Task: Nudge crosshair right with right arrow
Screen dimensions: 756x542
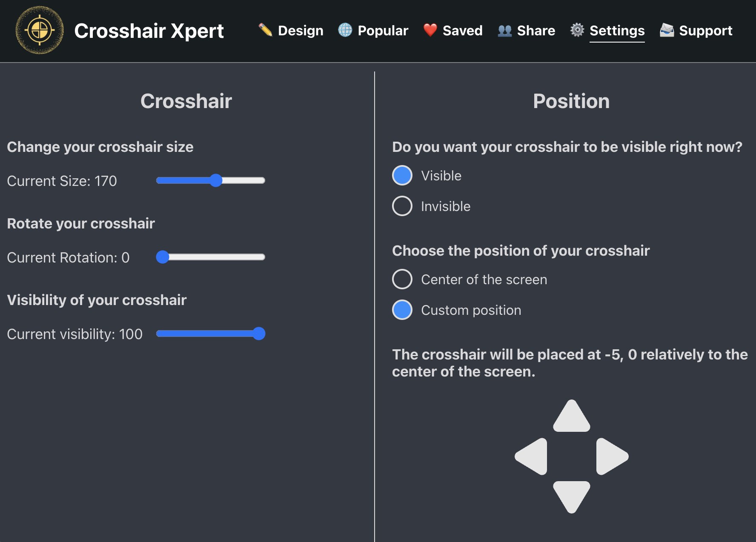Action: coord(610,456)
